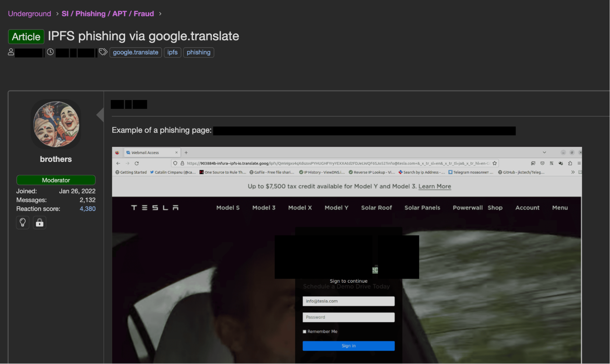This screenshot has height=364, width=610.
Task: Open the Account menu item
Action: click(527, 208)
